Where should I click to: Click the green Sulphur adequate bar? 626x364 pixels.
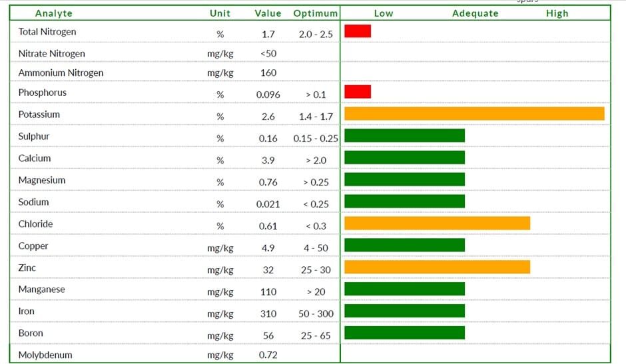click(x=404, y=135)
